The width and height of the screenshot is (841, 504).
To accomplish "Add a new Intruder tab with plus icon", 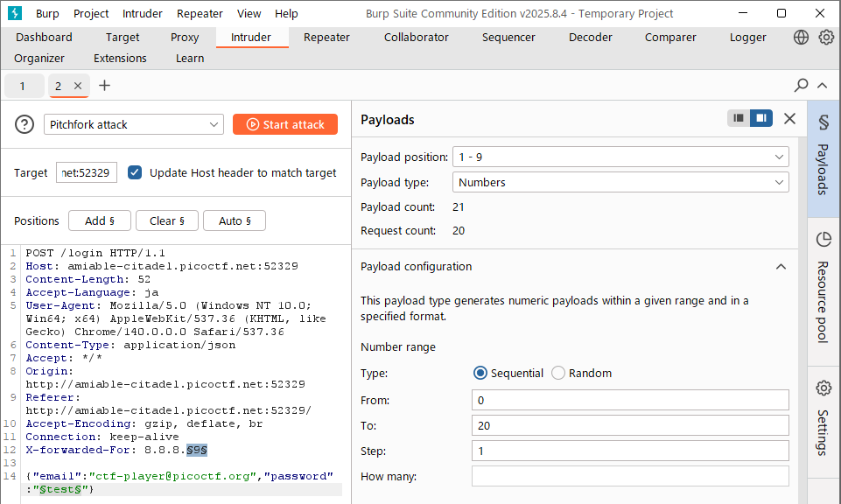I will coord(105,85).
